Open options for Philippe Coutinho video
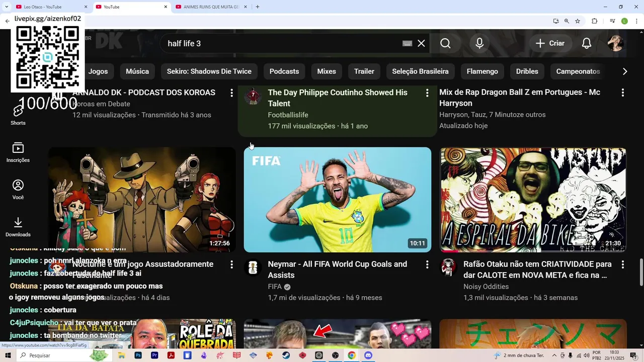644x362 pixels. (x=427, y=93)
